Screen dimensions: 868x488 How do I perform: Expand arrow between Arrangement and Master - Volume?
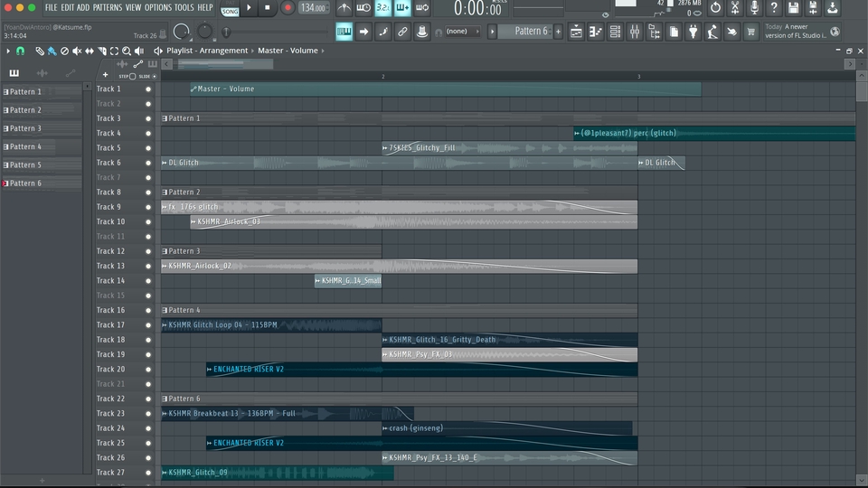tap(253, 51)
